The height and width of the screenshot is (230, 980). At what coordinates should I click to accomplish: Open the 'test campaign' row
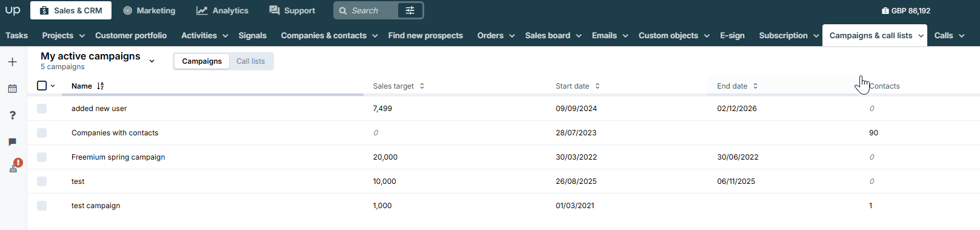click(x=96, y=206)
